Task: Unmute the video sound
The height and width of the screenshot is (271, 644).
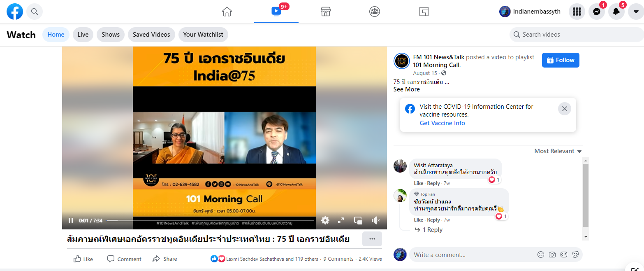Action: [375, 220]
